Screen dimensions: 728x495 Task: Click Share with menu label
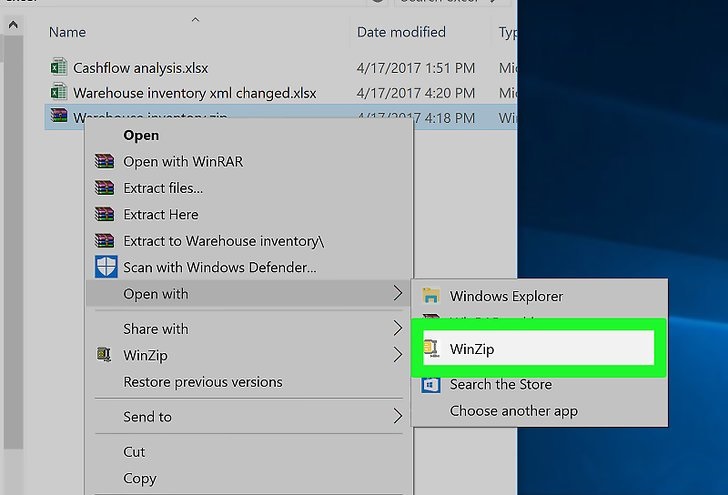click(156, 329)
